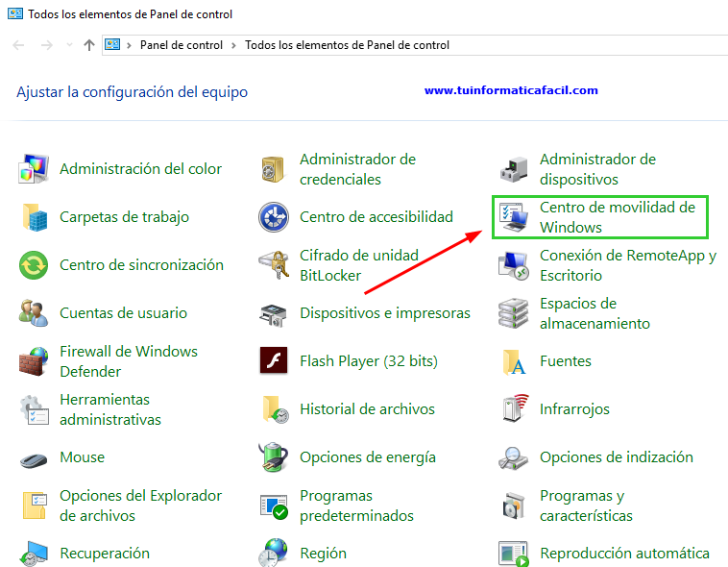Click the Mouse icon
This screenshot has width=728, height=567.
[x=34, y=460]
